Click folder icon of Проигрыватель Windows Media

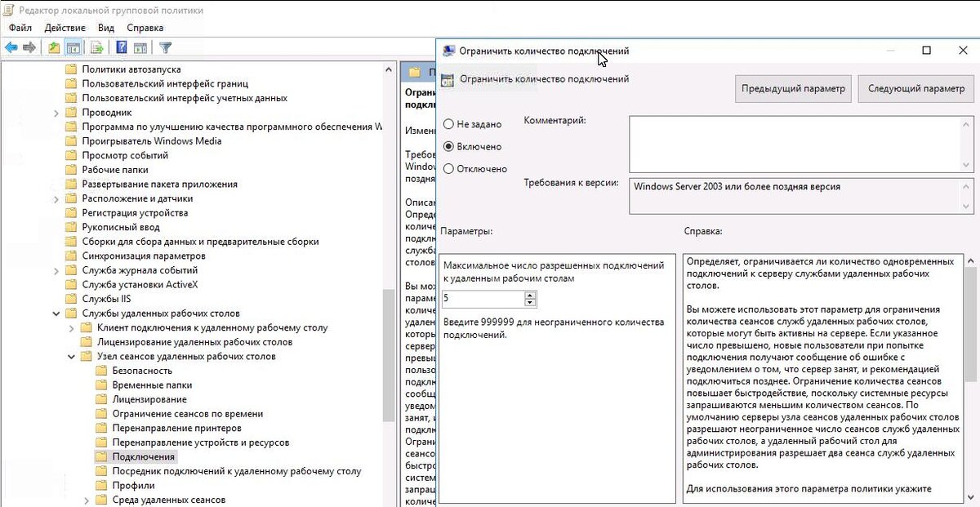point(71,140)
